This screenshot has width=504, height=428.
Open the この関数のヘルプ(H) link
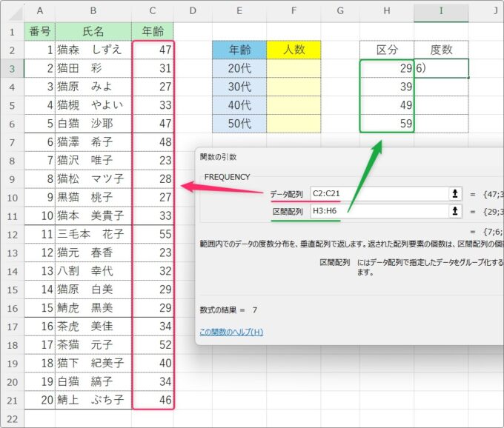[231, 332]
